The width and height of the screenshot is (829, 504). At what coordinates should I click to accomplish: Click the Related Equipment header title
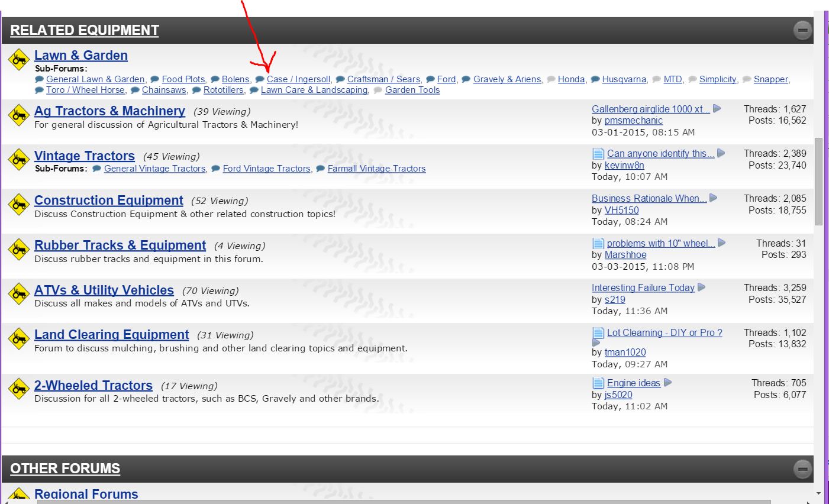click(x=85, y=30)
